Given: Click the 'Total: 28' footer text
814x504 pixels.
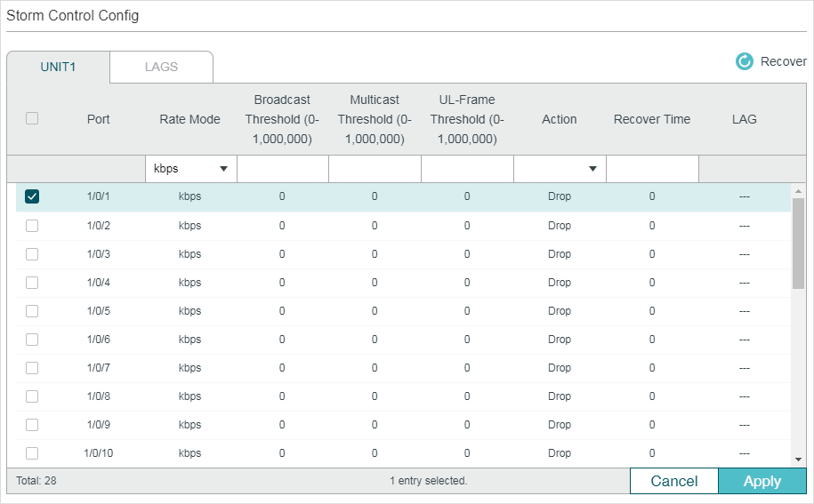Looking at the screenshot, I should pyautogui.click(x=36, y=481).
